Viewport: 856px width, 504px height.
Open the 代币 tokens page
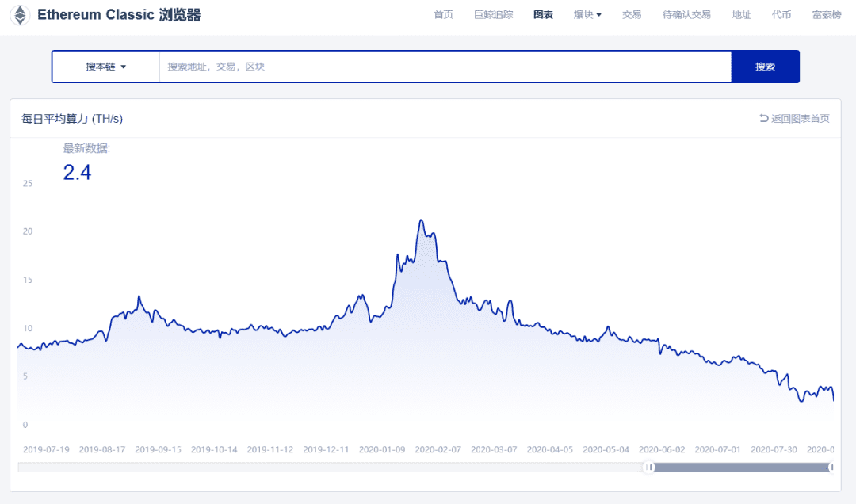tap(781, 15)
